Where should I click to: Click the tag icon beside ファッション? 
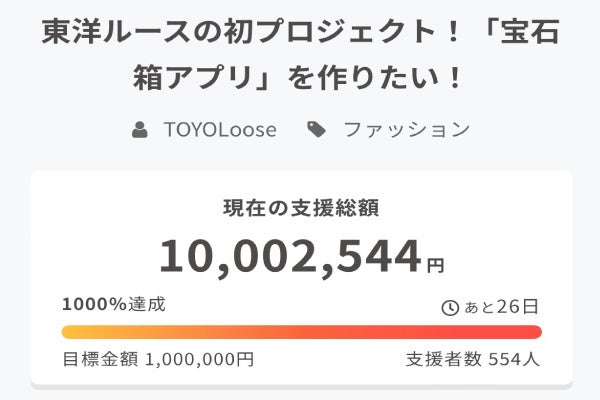click(x=317, y=130)
